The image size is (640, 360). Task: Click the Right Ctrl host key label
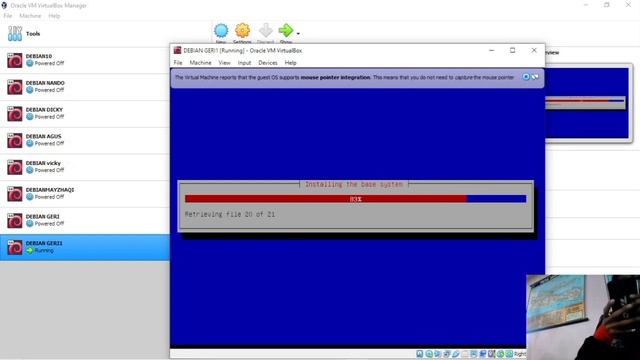pos(520,354)
